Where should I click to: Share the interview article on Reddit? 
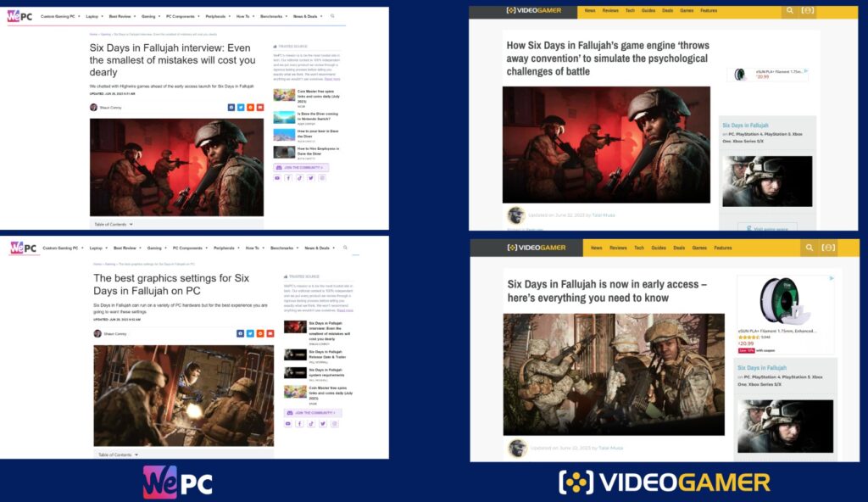(x=250, y=108)
